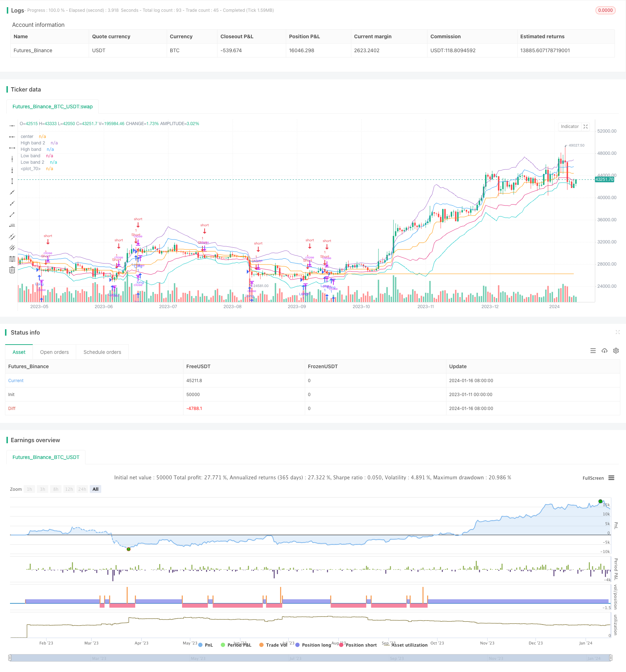This screenshot has width=626, height=672.
Task: Select the horizontal straight line drawing tool
Action: [12, 126]
